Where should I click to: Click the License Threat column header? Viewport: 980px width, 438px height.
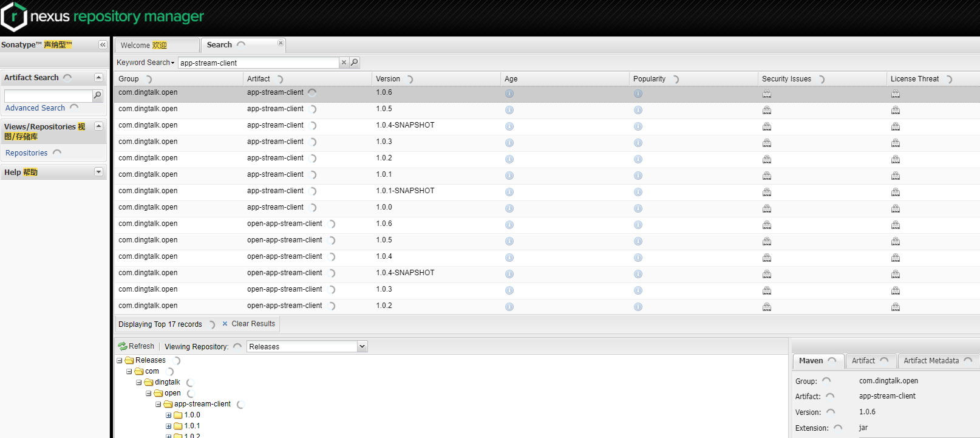[x=933, y=79]
